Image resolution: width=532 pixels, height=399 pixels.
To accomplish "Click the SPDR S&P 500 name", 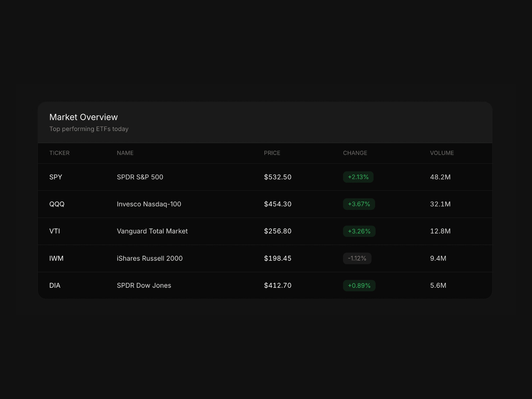I will click(x=140, y=177).
